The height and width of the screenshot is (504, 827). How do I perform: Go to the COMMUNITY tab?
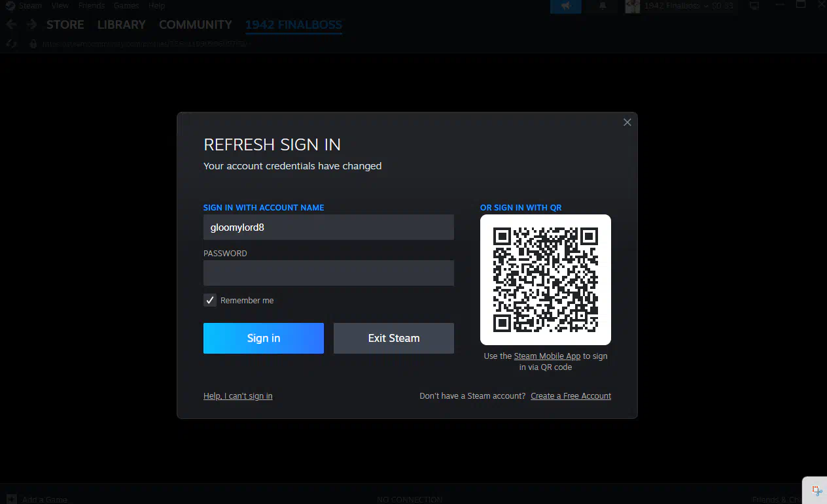[196, 25]
